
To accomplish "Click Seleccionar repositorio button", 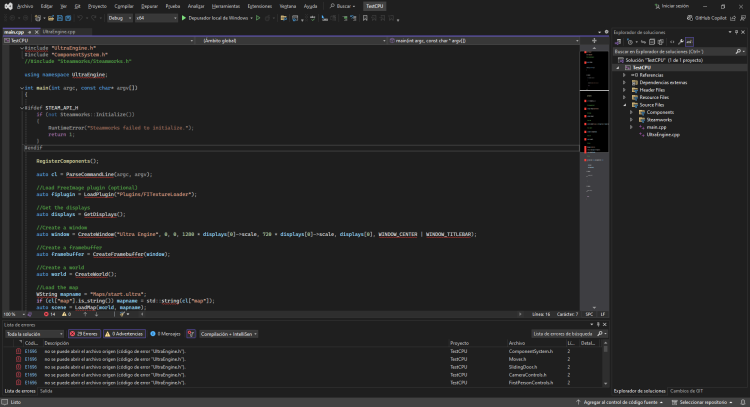I will click(702, 402).
